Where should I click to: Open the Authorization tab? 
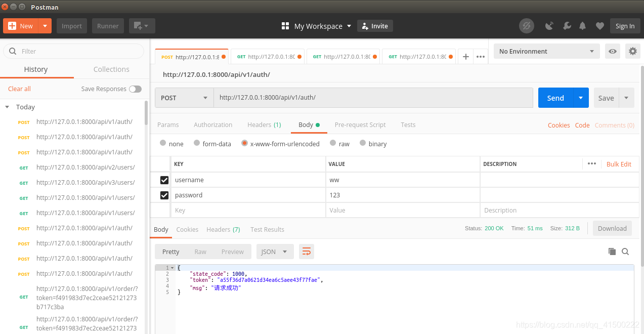click(213, 124)
